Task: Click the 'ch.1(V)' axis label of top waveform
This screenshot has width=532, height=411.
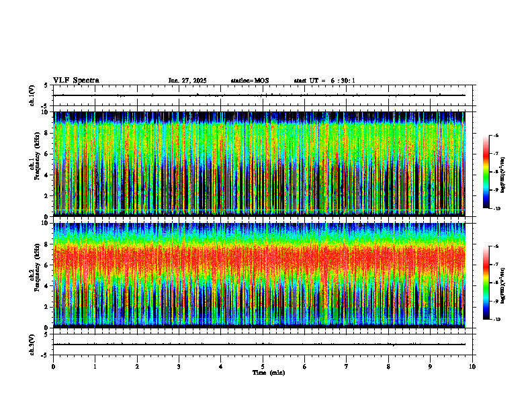Action: tap(32, 95)
